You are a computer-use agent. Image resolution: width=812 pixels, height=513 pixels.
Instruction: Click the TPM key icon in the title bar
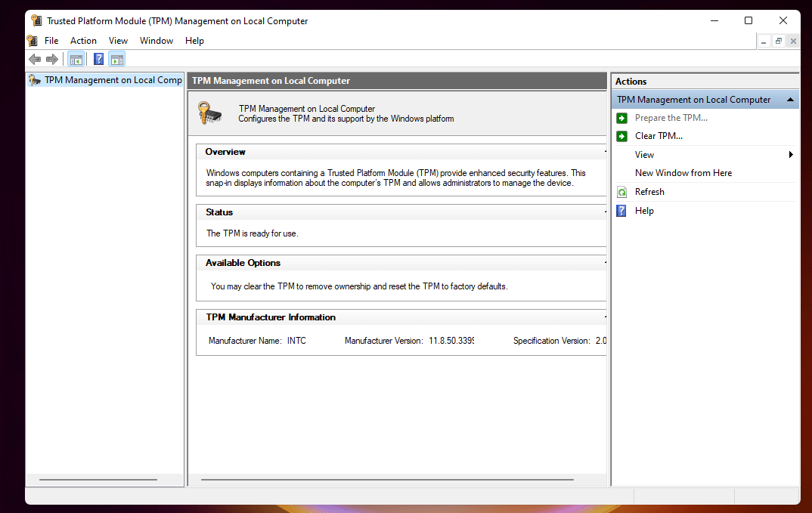pos(36,20)
